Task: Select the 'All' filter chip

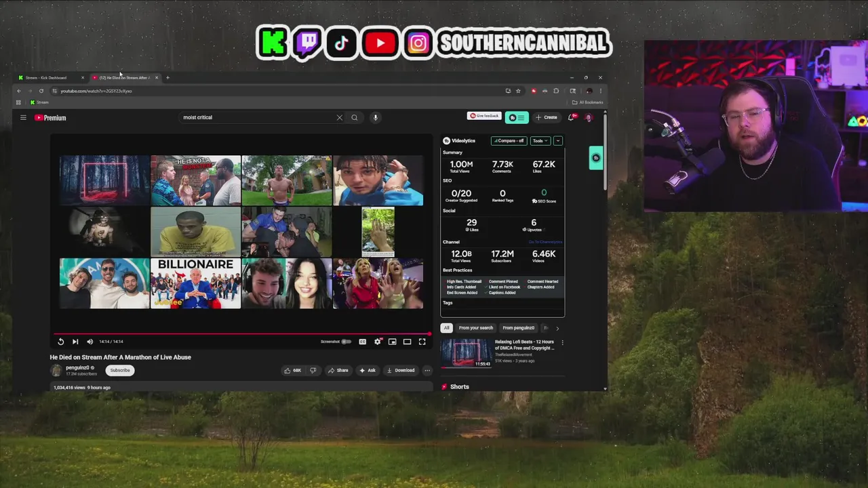Action: point(446,328)
